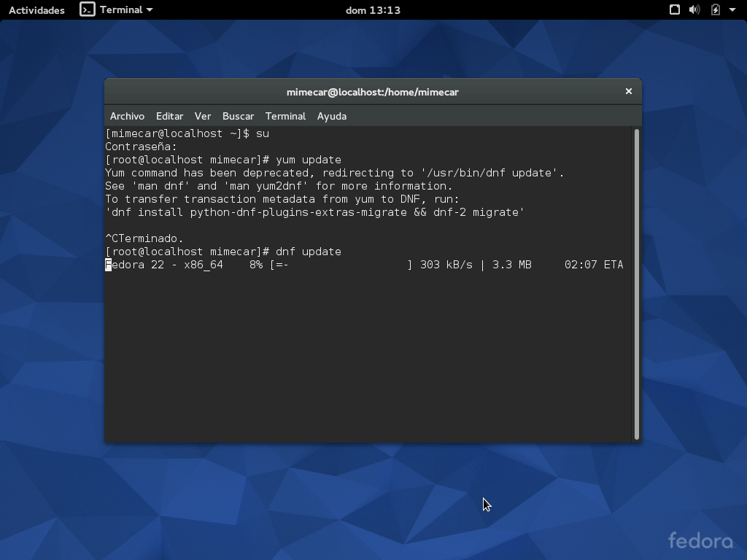Click the 'dnf update' command line
The width and height of the screenshot is (747, 560).
click(x=223, y=252)
